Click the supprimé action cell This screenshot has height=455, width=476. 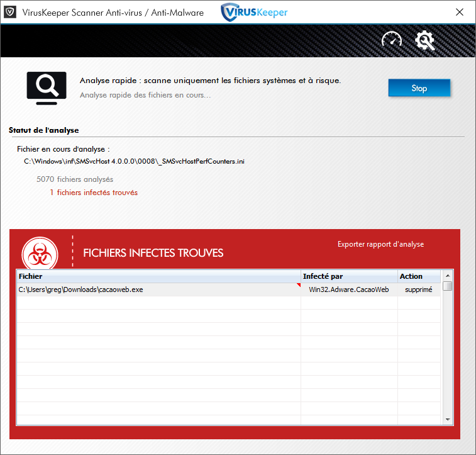[418, 289]
